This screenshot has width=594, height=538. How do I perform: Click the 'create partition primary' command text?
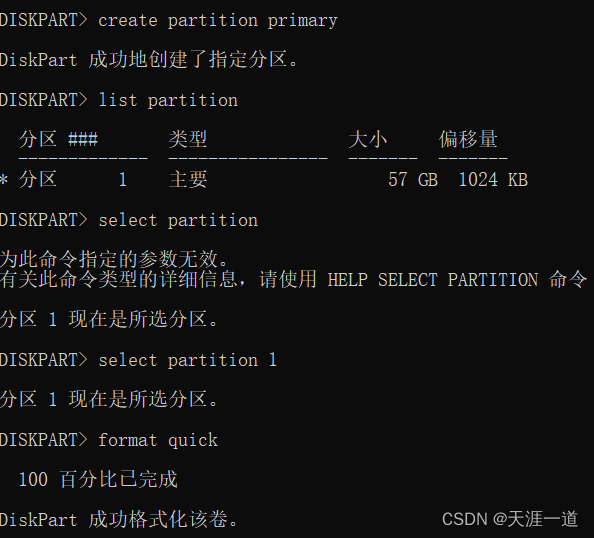(x=217, y=20)
